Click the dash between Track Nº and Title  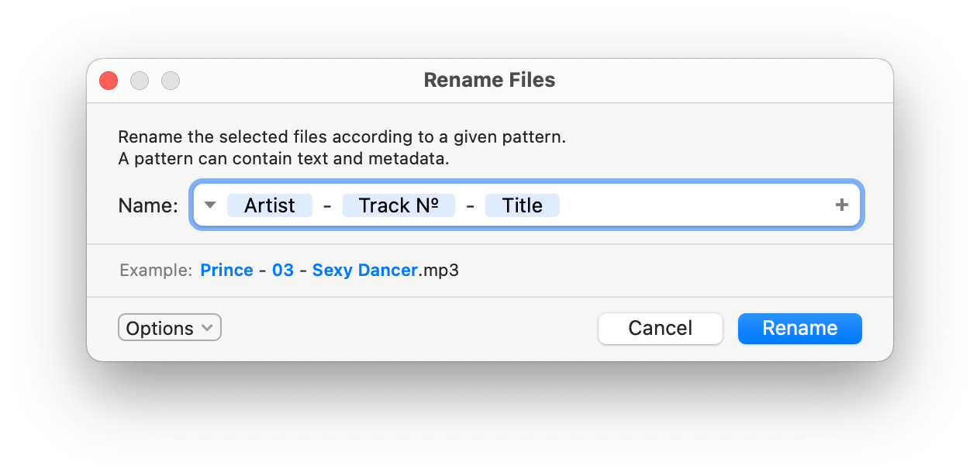click(470, 206)
